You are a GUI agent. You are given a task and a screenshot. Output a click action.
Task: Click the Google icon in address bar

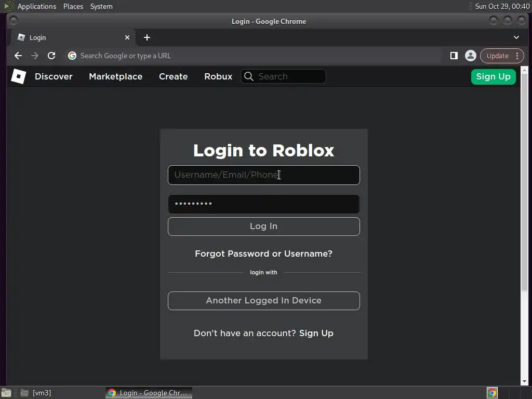point(72,56)
